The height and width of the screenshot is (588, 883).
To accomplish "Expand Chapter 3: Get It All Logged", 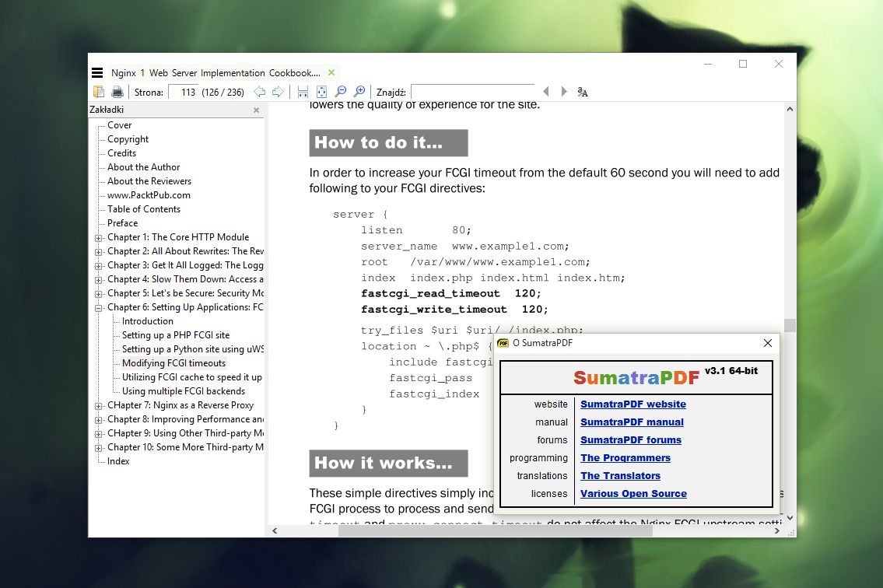I will coord(99,266).
